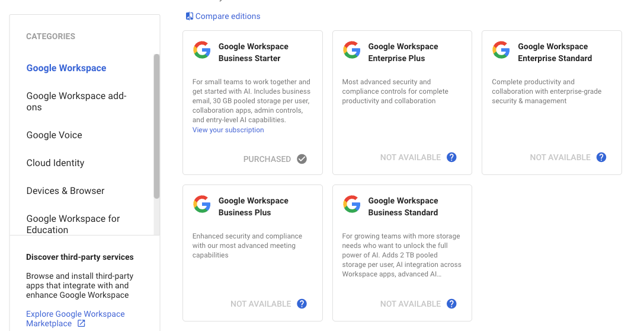The image size is (644, 331).
Task: Click the View your subscription link
Action: pyautogui.click(x=228, y=130)
